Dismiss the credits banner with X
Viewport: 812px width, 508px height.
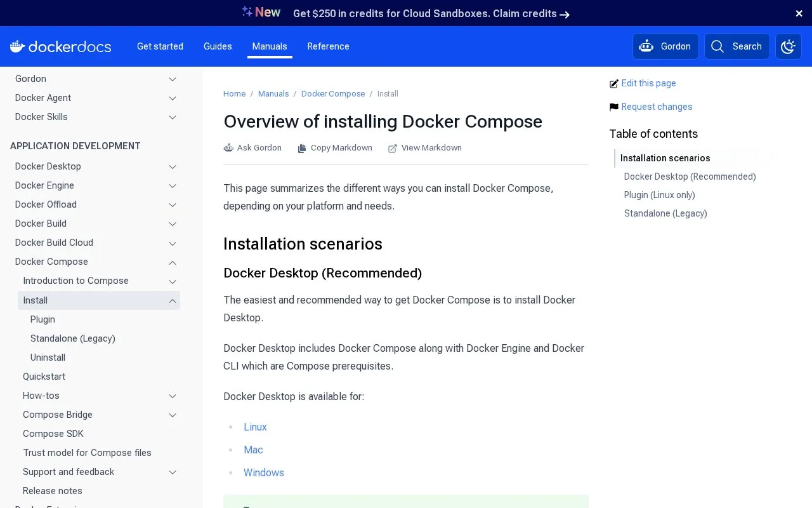click(799, 13)
